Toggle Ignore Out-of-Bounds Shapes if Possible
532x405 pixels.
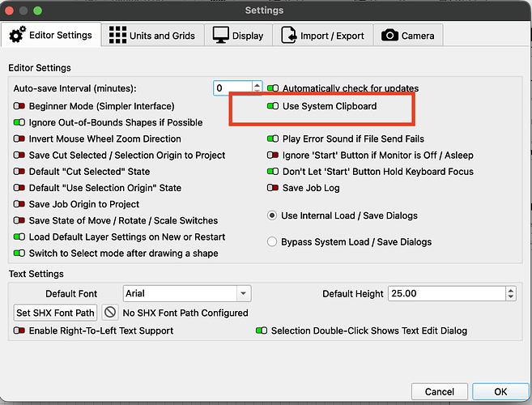pyautogui.click(x=19, y=122)
